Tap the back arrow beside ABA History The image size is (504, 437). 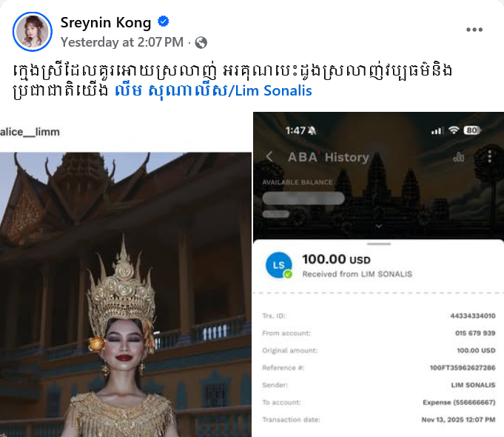(x=269, y=157)
